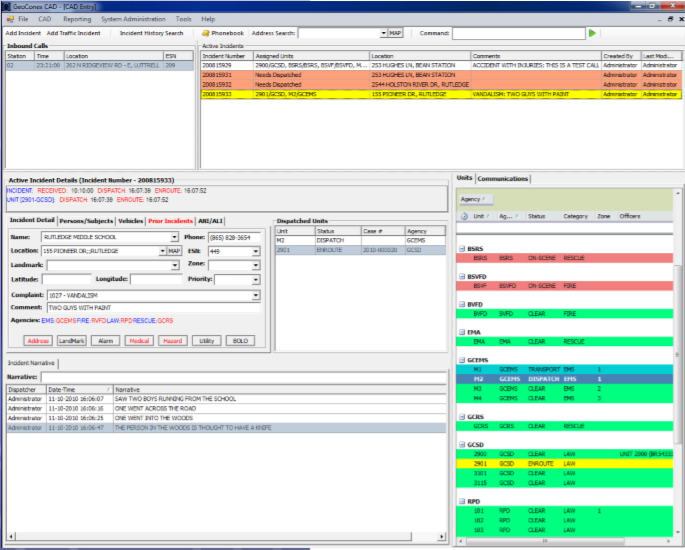The height and width of the screenshot is (550, 685).
Task: Click the red Hazard button
Action: (171, 341)
